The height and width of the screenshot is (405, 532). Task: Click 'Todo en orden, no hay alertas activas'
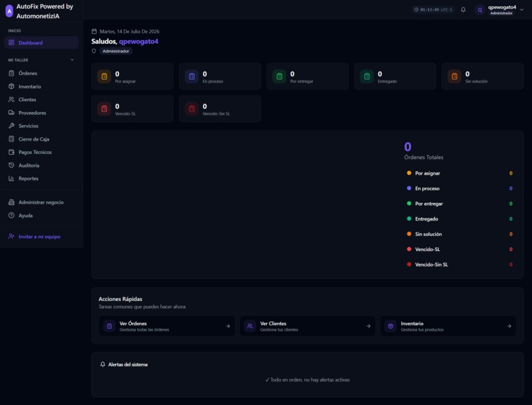308,380
